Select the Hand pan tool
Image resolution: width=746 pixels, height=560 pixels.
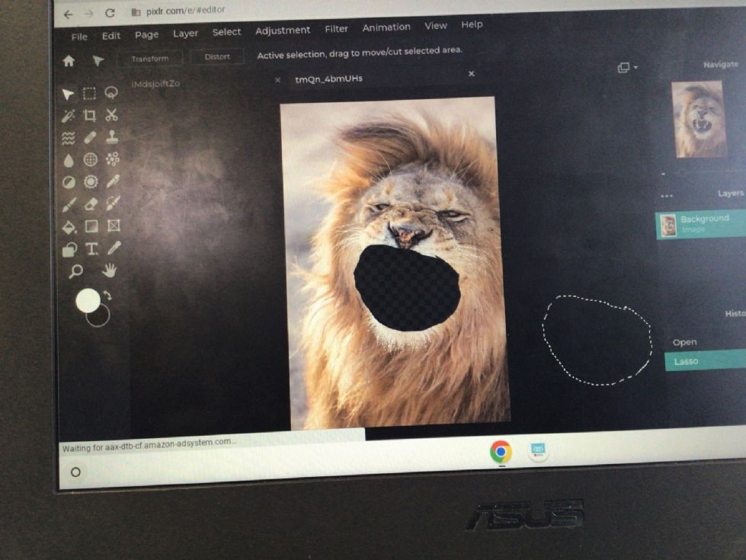pyautogui.click(x=109, y=270)
